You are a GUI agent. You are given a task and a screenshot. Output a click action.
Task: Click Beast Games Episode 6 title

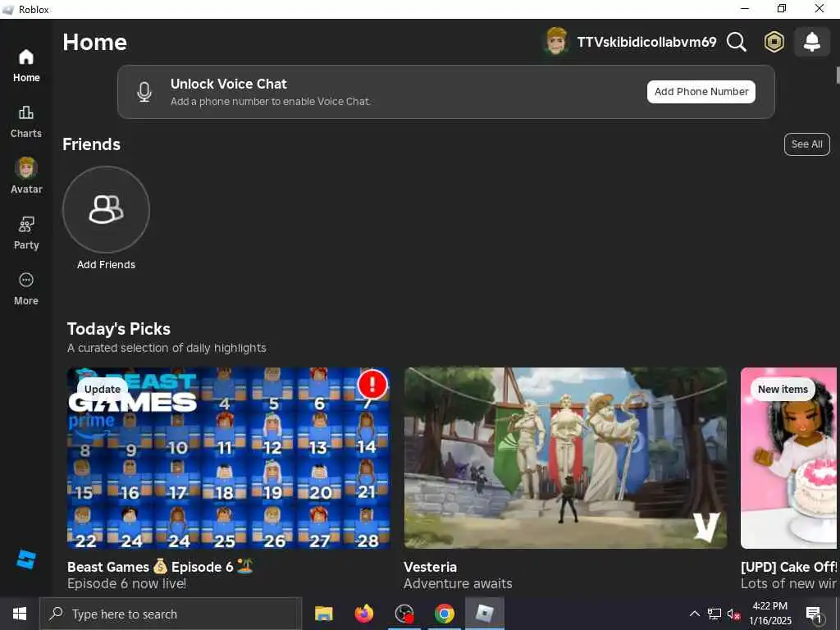point(160,567)
